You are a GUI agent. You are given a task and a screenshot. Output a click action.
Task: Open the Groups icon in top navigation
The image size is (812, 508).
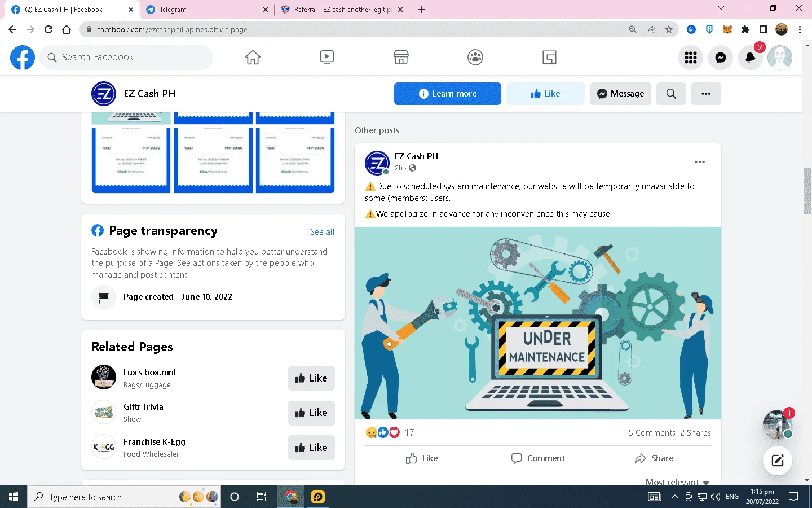tap(475, 58)
